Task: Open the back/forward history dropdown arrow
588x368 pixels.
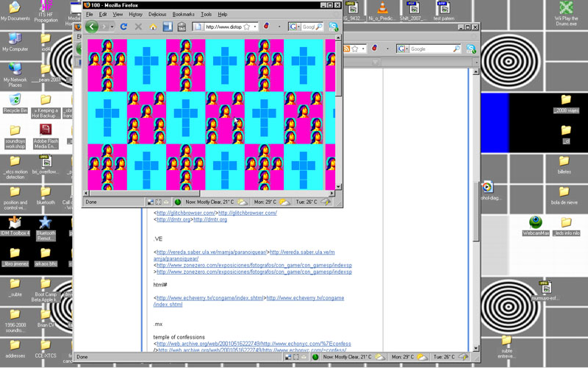Action: coord(110,27)
